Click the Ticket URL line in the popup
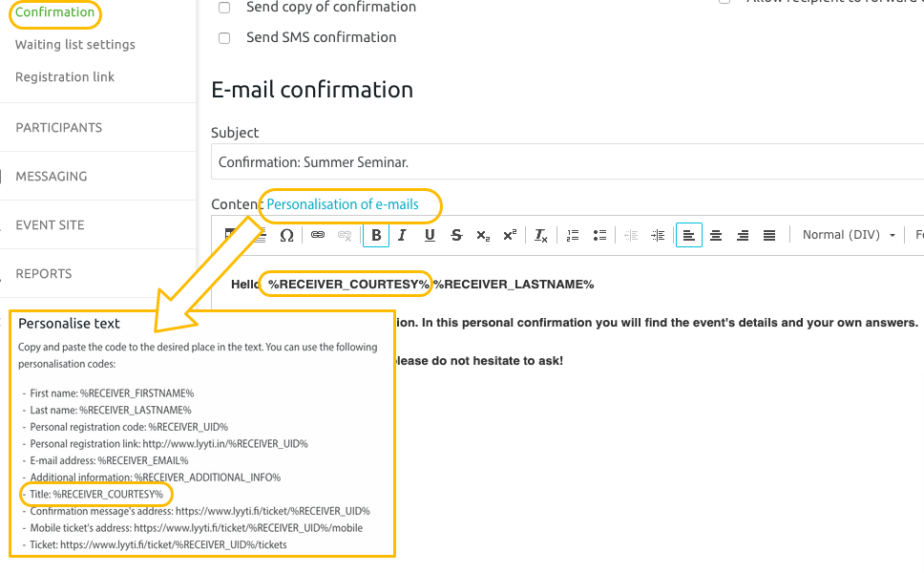 click(x=158, y=544)
